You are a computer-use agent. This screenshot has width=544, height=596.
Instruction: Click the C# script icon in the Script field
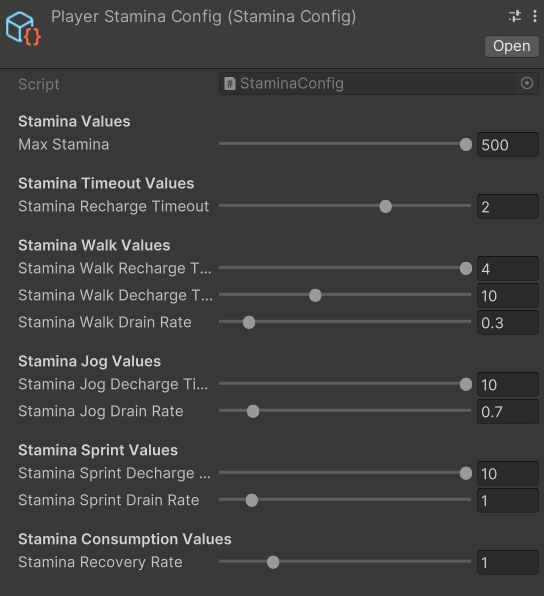(x=229, y=83)
